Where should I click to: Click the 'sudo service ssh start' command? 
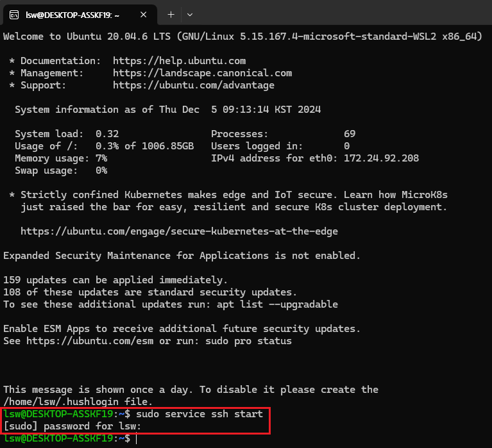199,414
